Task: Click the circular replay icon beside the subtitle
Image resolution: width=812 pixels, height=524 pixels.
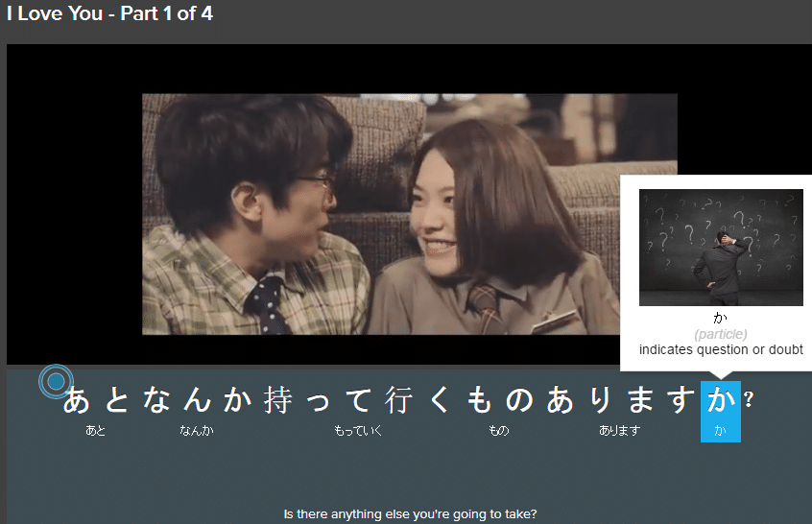Action: point(56,382)
